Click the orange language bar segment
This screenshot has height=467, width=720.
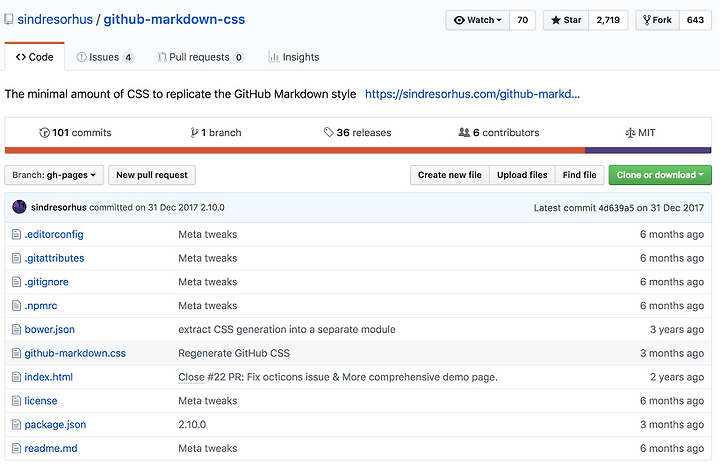click(295, 150)
